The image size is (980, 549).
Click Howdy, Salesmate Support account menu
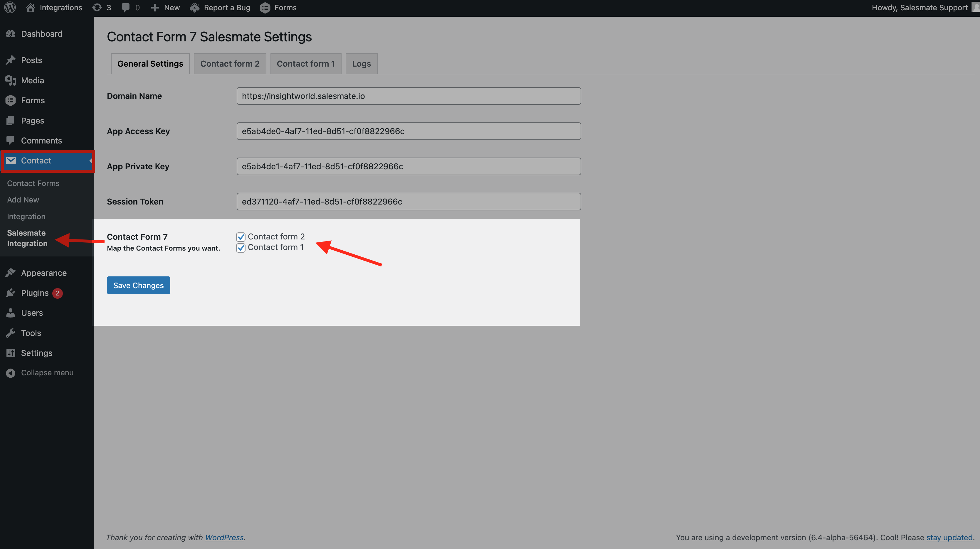click(x=925, y=8)
